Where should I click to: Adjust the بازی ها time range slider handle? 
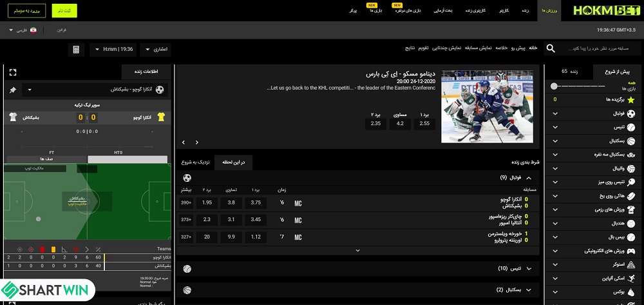coord(554,86)
